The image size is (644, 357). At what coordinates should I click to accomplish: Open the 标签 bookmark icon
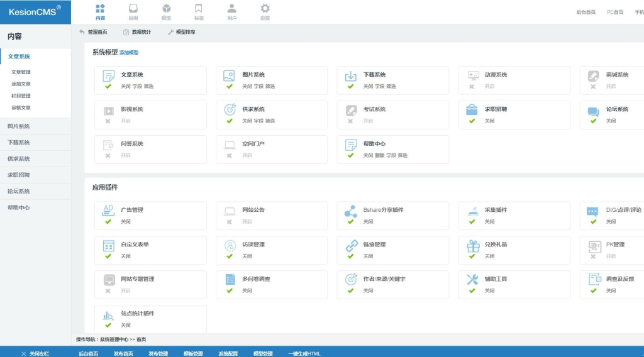[x=199, y=9]
